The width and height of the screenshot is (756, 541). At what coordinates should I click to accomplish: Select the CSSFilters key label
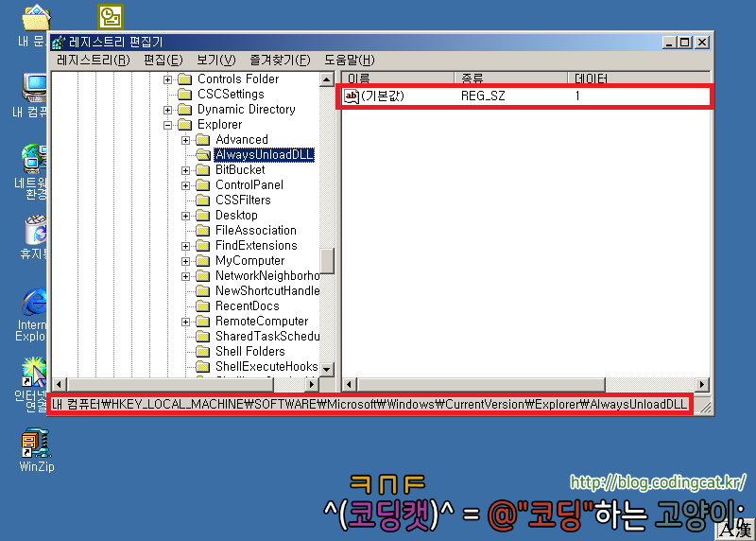click(x=243, y=201)
